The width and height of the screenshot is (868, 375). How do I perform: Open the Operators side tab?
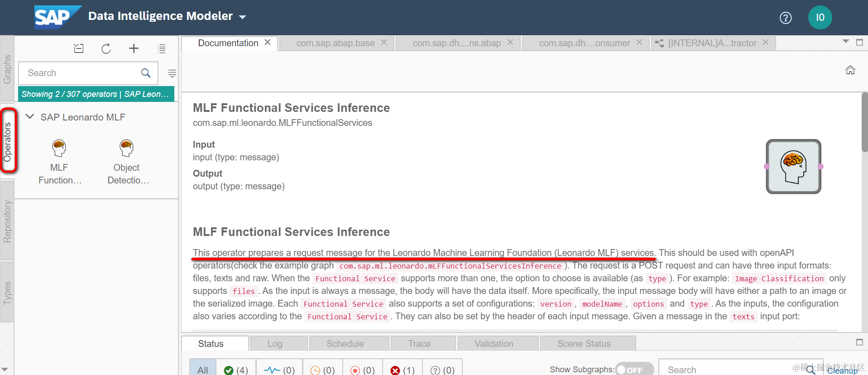coord(7,142)
